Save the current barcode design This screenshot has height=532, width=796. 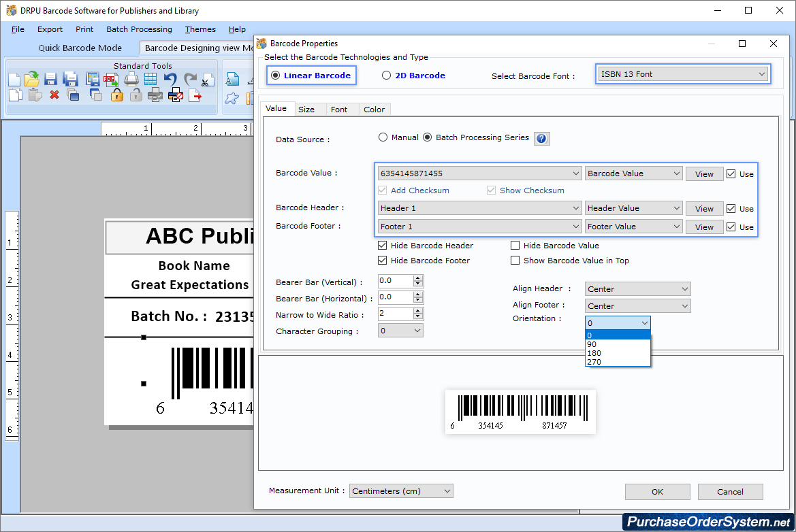tap(50, 78)
